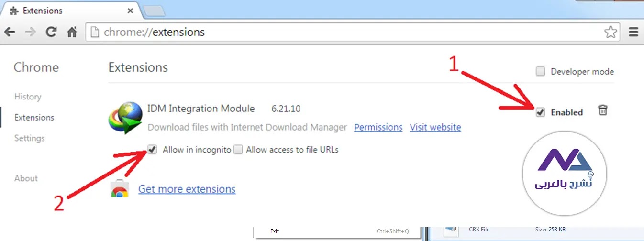Reload the page with refresh icon
Viewport: 644px width, 241px height.
point(51,33)
